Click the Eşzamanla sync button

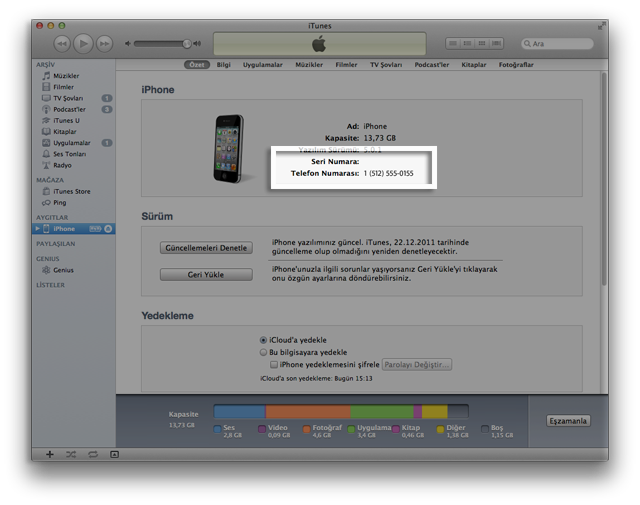coord(568,421)
